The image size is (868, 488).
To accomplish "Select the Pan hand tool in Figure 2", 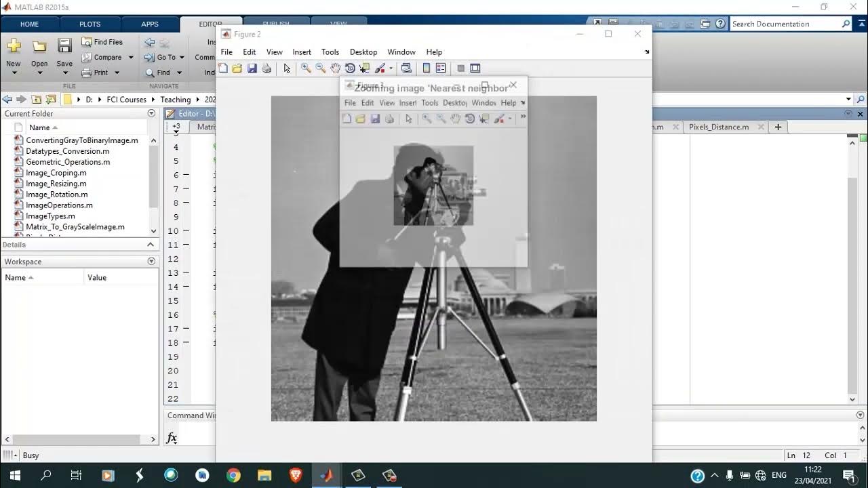I will tap(335, 68).
